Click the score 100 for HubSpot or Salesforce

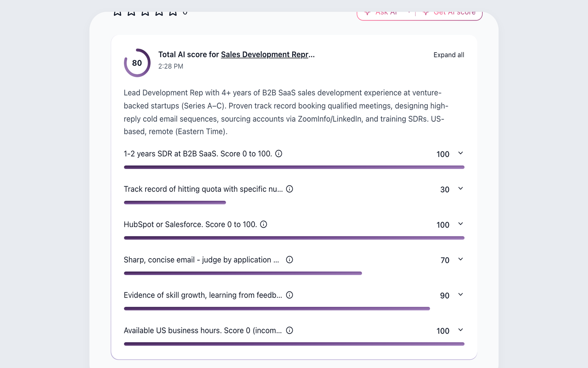[x=443, y=225]
